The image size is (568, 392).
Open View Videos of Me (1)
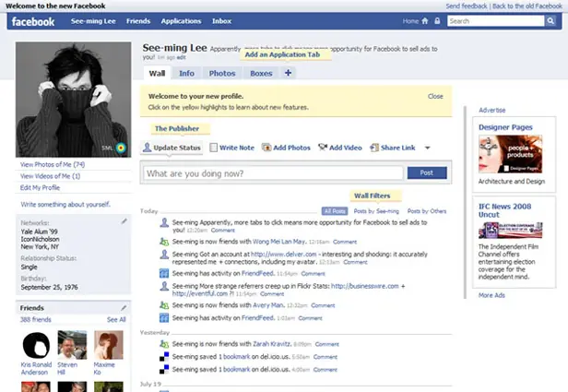(x=51, y=176)
